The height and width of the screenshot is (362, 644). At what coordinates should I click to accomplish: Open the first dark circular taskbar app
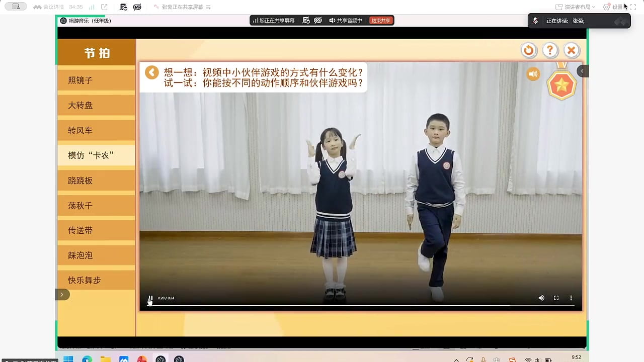pyautogui.click(x=160, y=359)
